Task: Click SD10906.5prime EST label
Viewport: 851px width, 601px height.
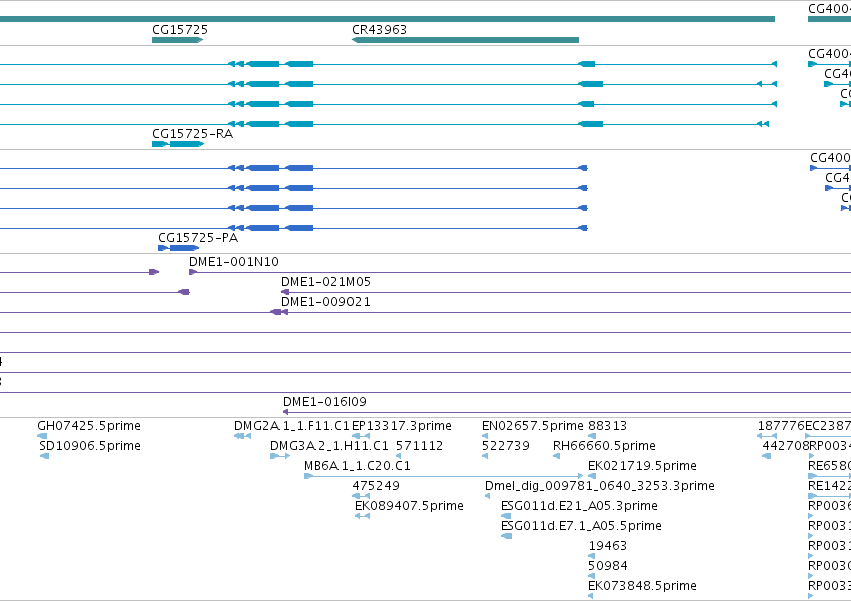Action: click(x=90, y=446)
